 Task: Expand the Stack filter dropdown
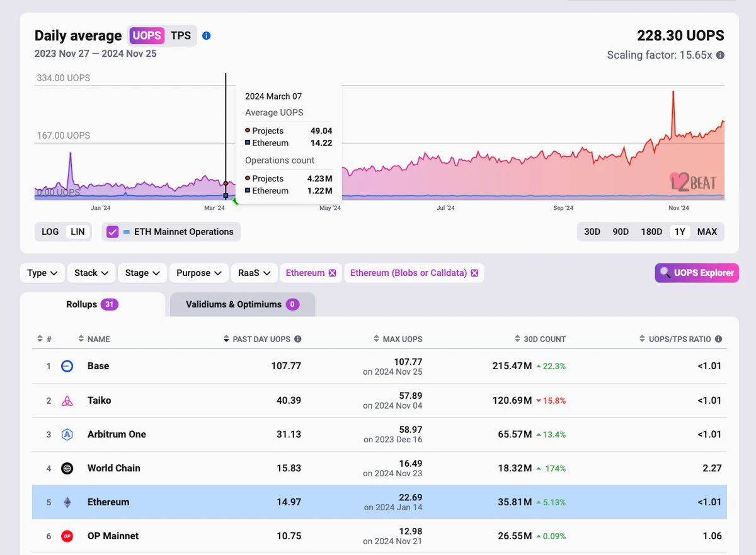pyautogui.click(x=91, y=273)
